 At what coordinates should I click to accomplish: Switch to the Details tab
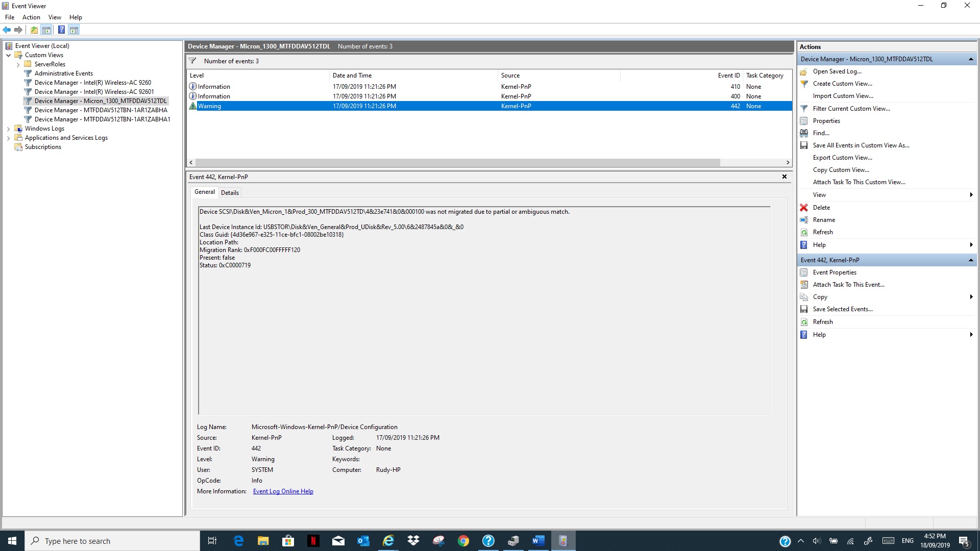(230, 193)
